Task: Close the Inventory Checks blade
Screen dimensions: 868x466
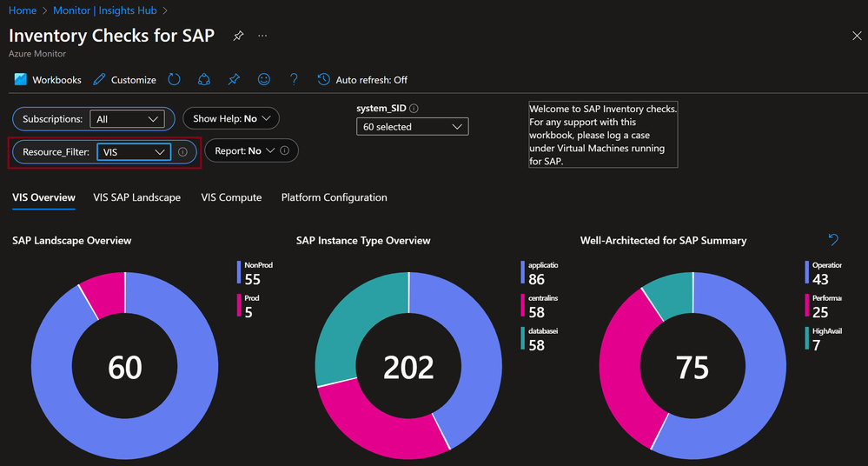Action: click(x=857, y=36)
